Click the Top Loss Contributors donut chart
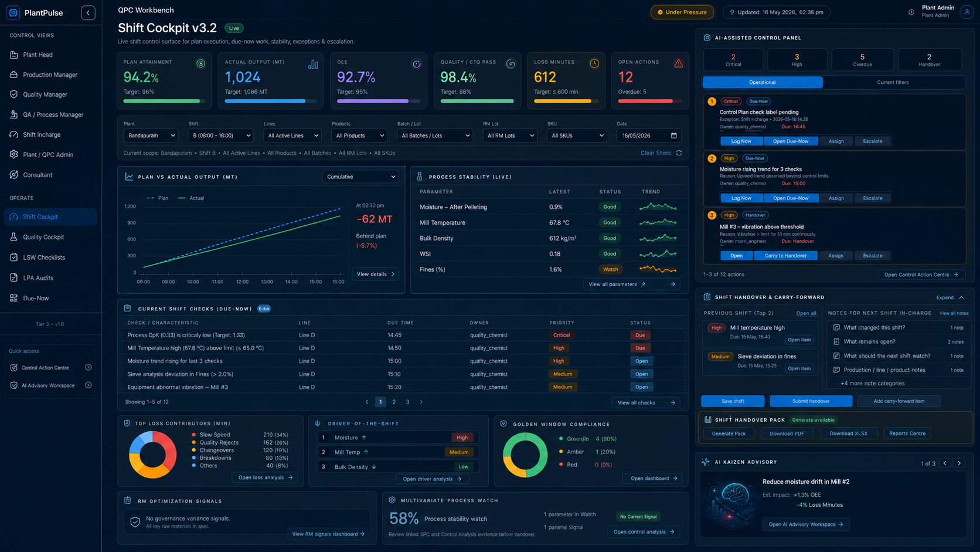Screen dimensions: 980x552 [152, 455]
